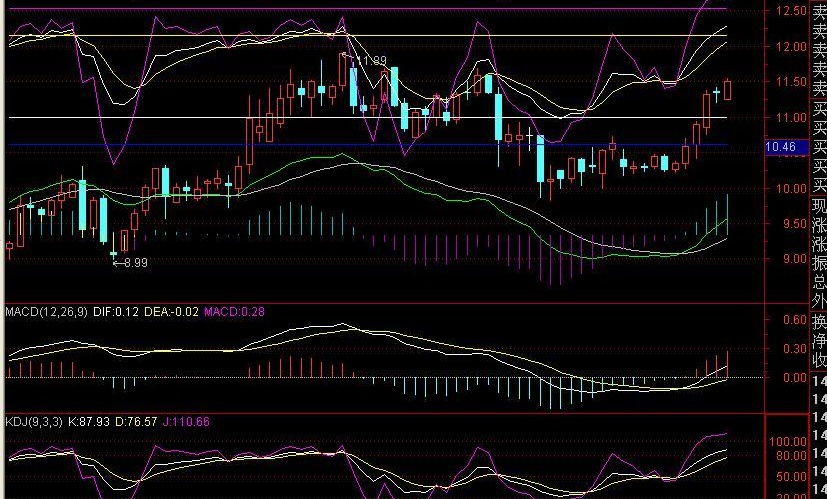Click the 12.00 price axis label
This screenshot has width=827, height=499.
tap(792, 46)
